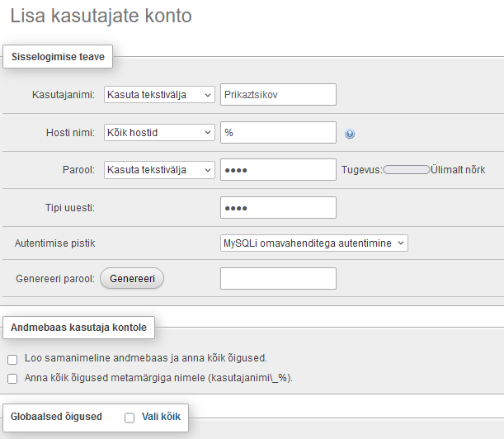Screen dimensions: 504x439
Task: Open the Autentimise pistik dropdown
Action: (x=314, y=243)
